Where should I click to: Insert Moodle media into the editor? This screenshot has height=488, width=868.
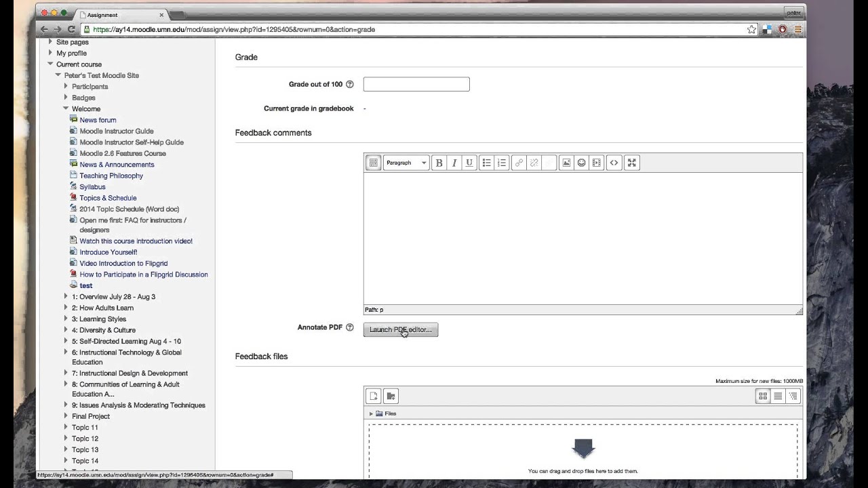pos(596,163)
